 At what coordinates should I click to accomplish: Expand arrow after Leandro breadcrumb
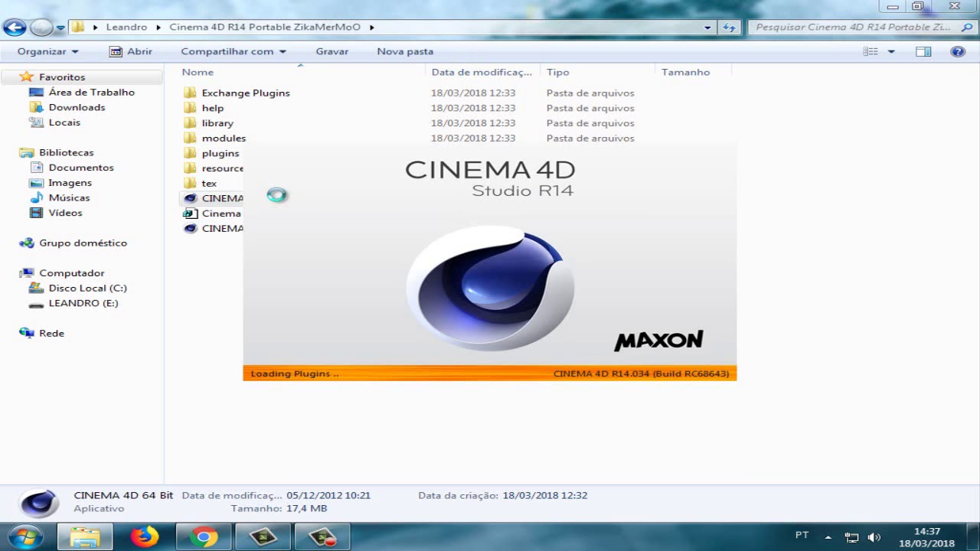159,27
